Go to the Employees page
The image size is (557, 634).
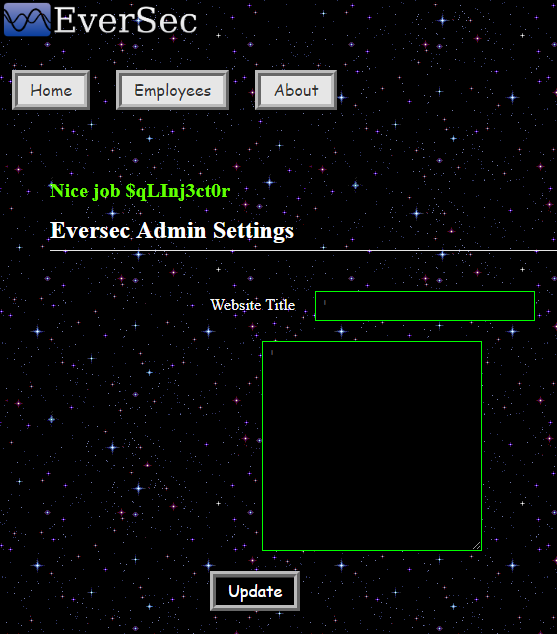click(173, 90)
